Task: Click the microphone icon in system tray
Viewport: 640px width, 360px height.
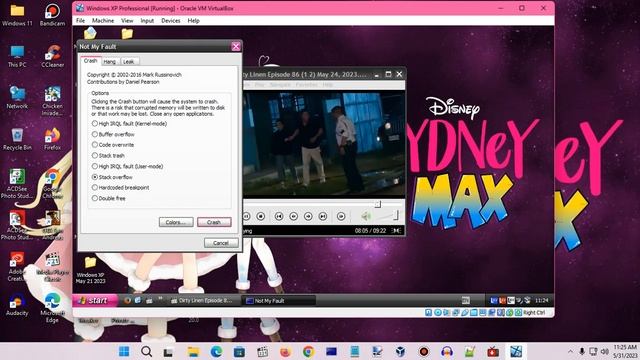Action: tap(582, 351)
